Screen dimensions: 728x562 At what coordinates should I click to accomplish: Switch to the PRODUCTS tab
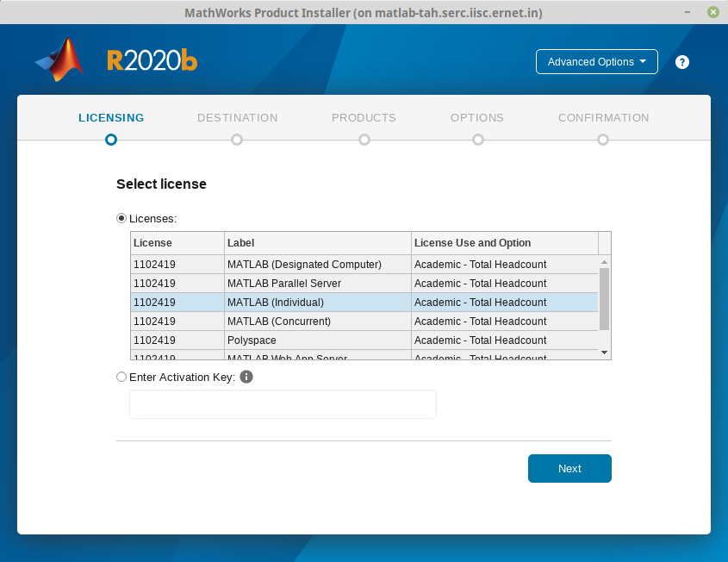tap(364, 118)
